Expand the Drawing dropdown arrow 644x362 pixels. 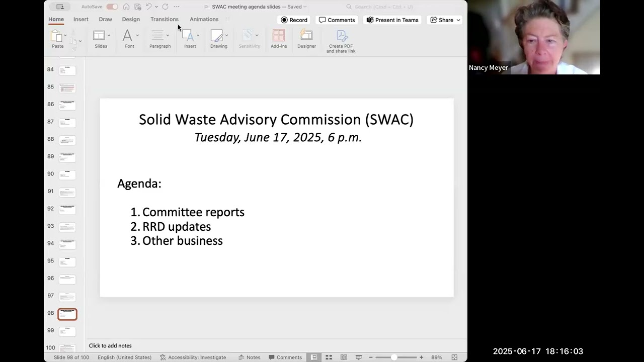coord(226,35)
